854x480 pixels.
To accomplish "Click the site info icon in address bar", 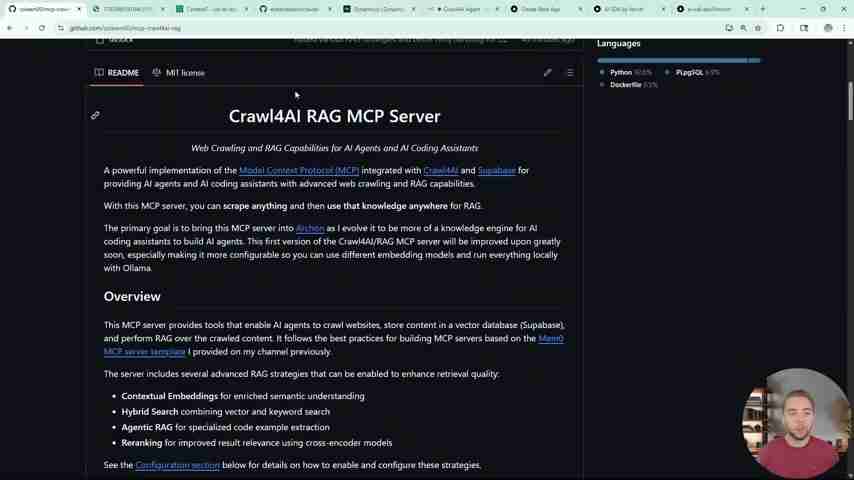I will coord(60,28).
